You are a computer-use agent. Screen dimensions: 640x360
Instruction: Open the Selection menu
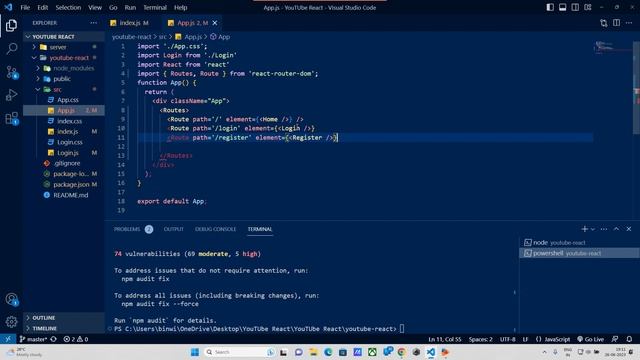click(x=68, y=7)
